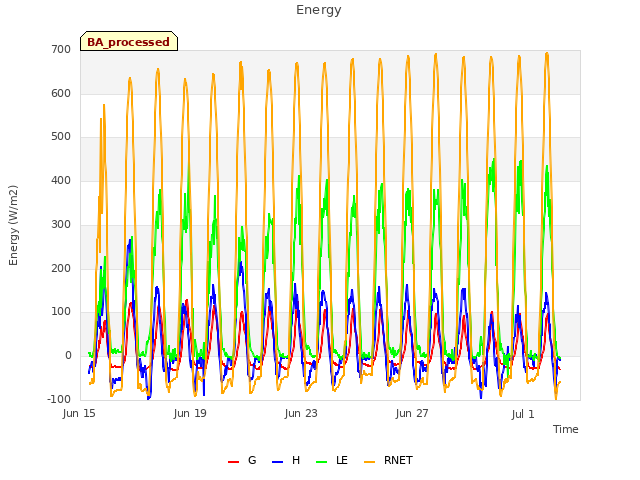Screen dimensions: 640x480
Task: Click the Jun 15 x-axis tick label
Action: click(79, 413)
